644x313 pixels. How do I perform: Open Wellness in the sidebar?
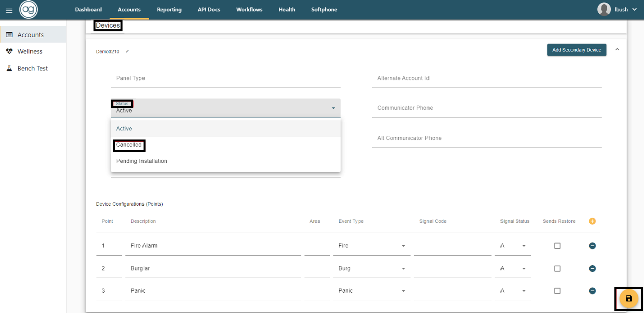coord(30,51)
